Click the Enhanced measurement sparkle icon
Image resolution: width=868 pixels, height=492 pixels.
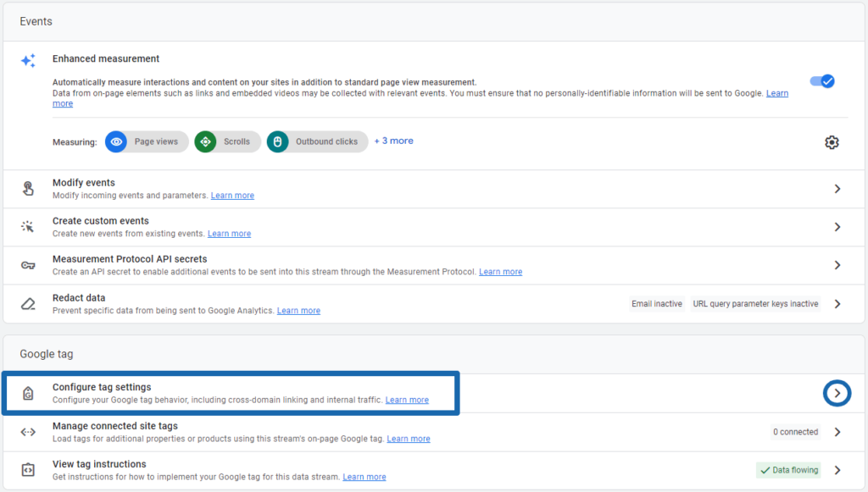[28, 60]
